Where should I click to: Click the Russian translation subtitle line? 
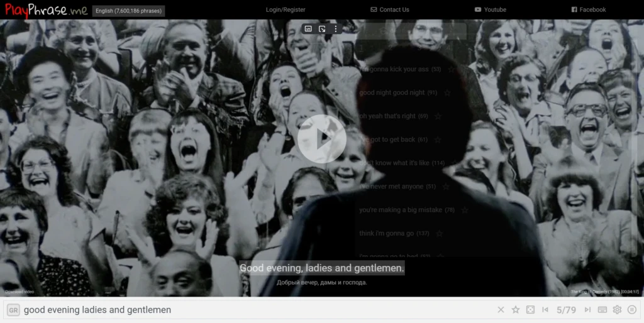[321, 283]
